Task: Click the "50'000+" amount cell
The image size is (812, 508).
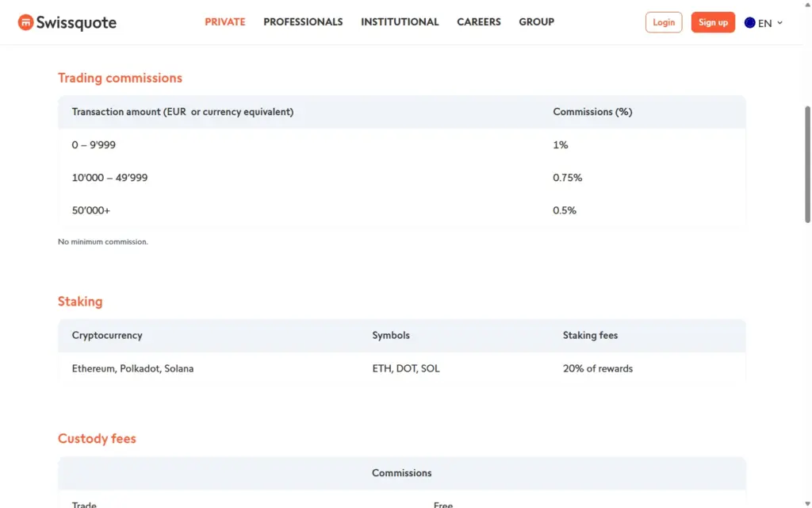Action: click(x=91, y=210)
